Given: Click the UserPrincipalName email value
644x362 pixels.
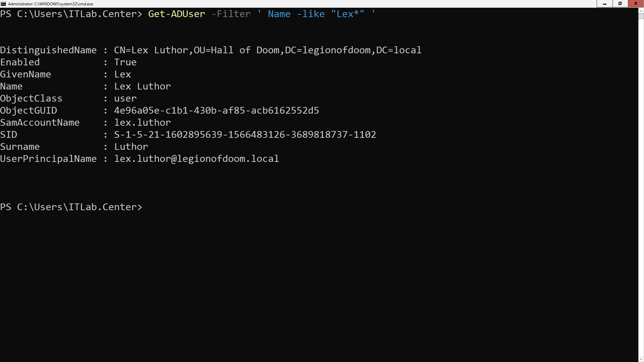Looking at the screenshot, I should (x=196, y=159).
